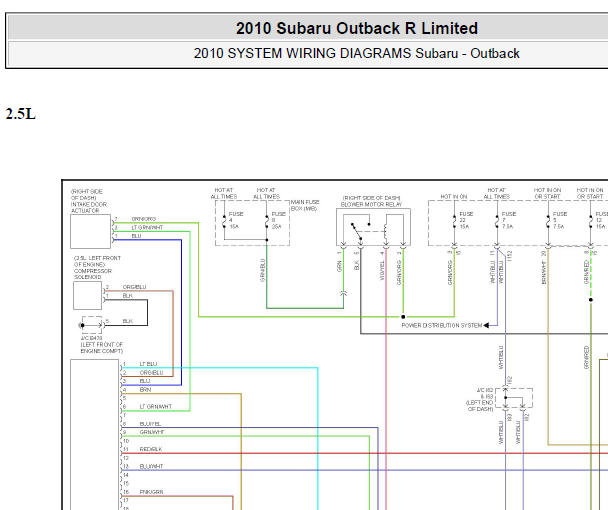
Task: Click the "LT BLU" pin 1 wire label
Action: 149,364
